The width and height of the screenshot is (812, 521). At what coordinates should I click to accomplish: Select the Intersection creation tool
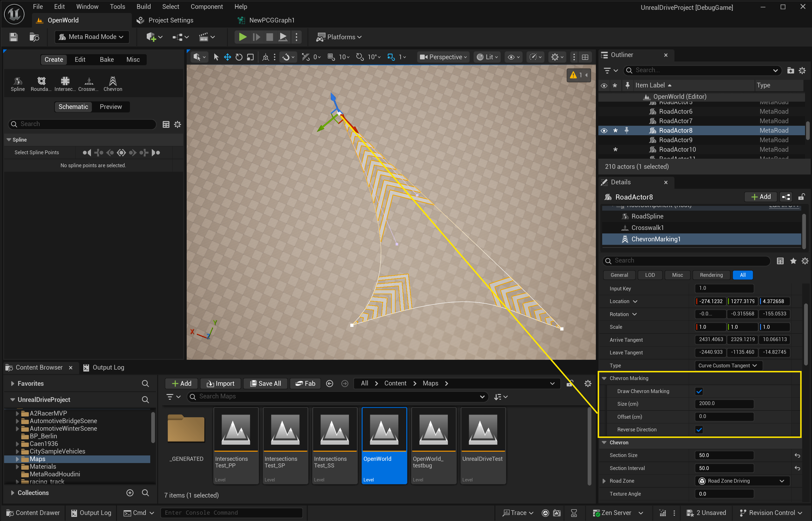click(x=65, y=84)
